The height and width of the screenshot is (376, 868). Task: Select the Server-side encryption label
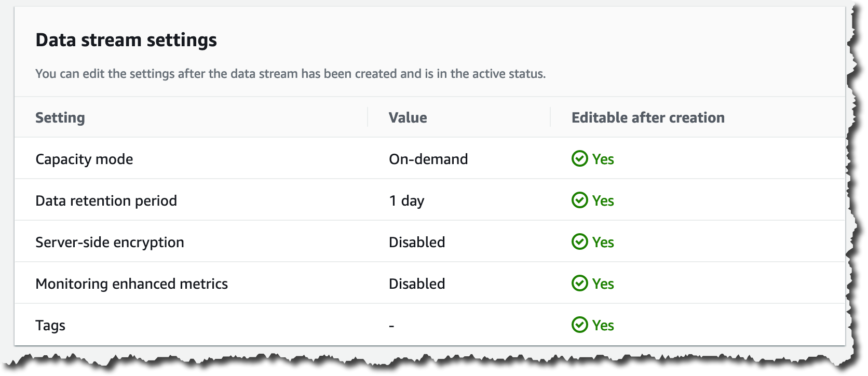110,243
